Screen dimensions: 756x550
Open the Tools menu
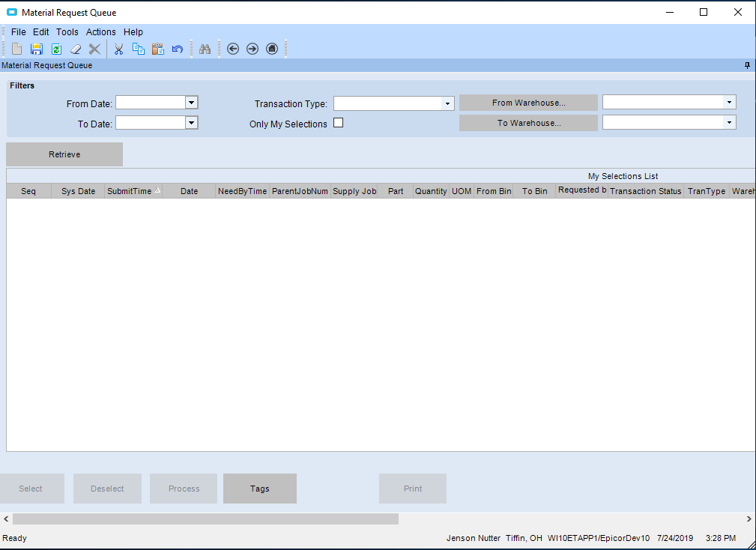(x=67, y=31)
